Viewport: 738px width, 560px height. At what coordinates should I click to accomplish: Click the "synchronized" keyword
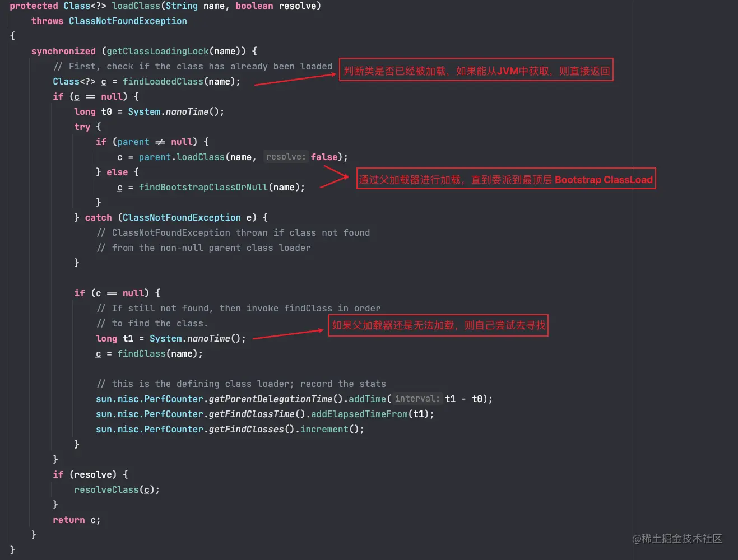[x=63, y=52]
